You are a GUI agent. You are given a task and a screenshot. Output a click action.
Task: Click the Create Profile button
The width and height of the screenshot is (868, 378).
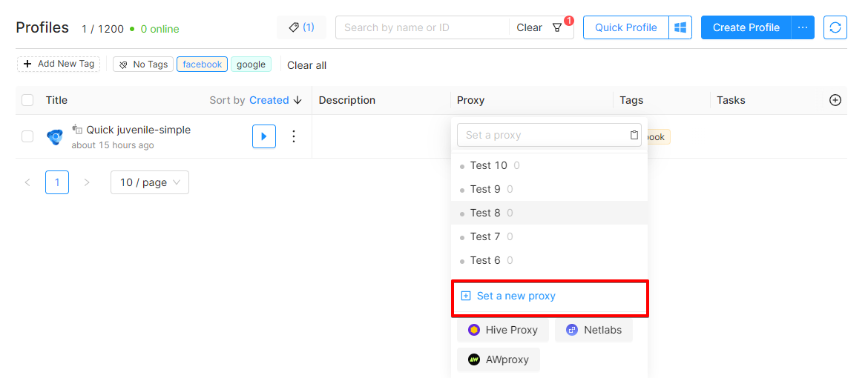(746, 27)
